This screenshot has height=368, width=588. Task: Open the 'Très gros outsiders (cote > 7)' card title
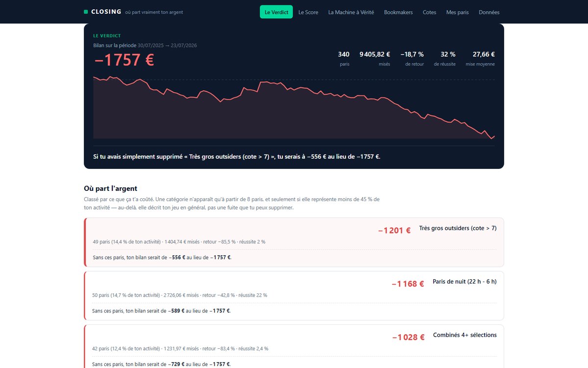[458, 228]
